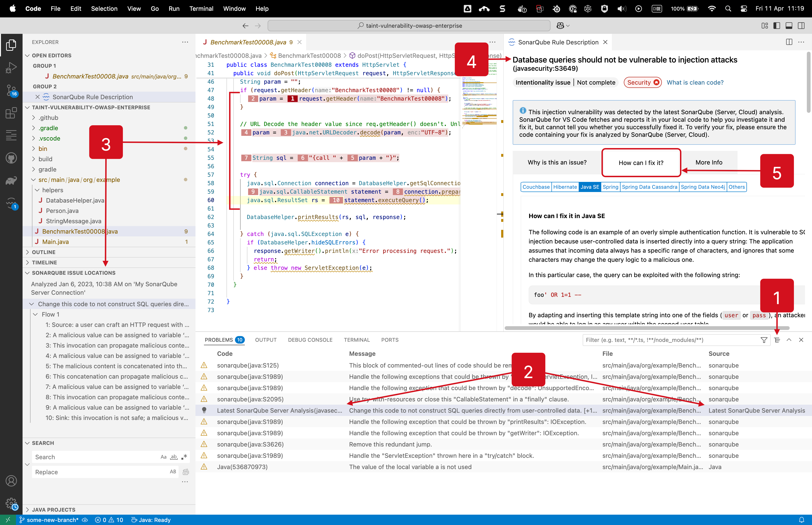Expand the OUTLINE section
This screenshot has width=812, height=525.
[44, 252]
